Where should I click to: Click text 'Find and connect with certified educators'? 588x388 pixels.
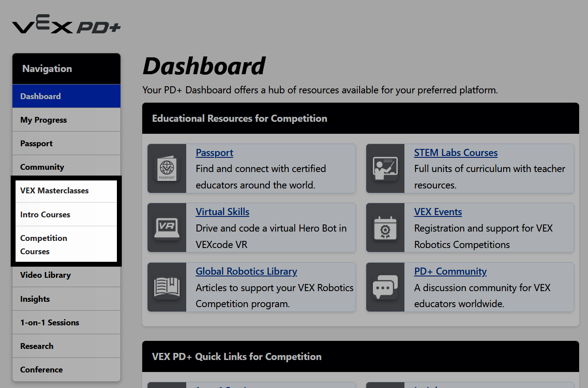coord(261,177)
